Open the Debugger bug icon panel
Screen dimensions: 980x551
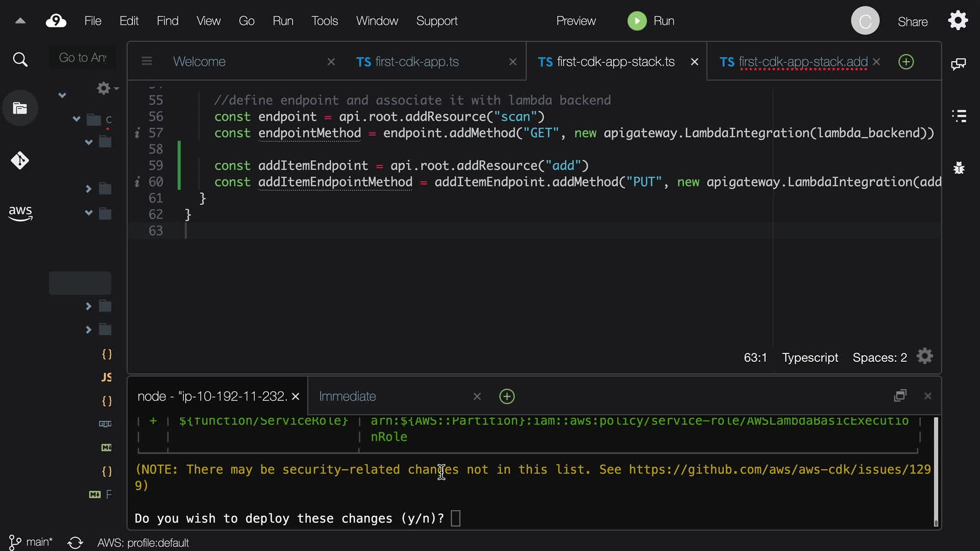(x=959, y=168)
